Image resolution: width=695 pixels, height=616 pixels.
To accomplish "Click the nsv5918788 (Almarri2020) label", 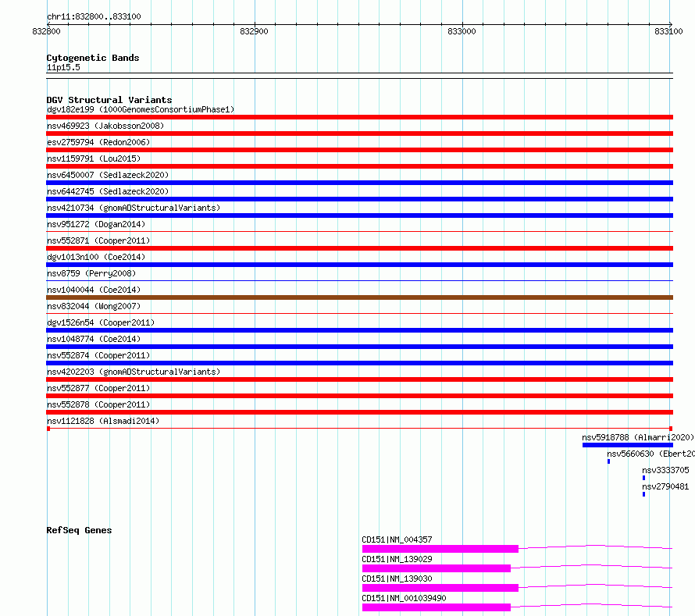I will coord(638,437).
